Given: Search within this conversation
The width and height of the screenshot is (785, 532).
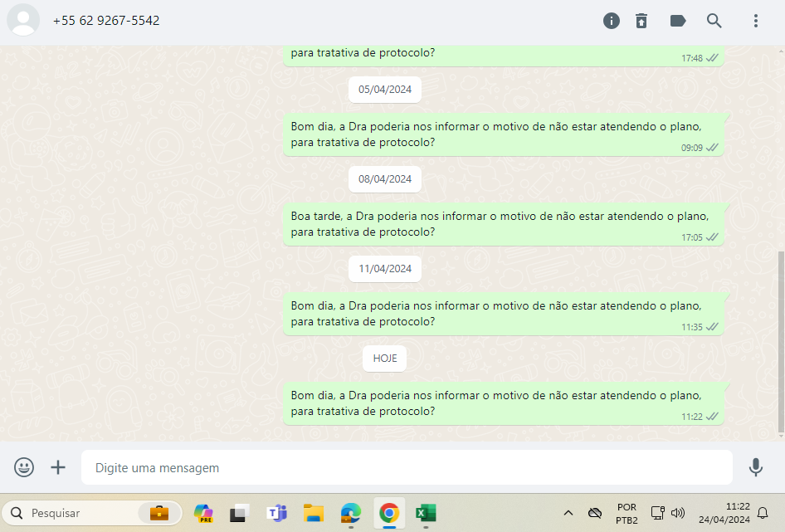Looking at the screenshot, I should [x=714, y=21].
